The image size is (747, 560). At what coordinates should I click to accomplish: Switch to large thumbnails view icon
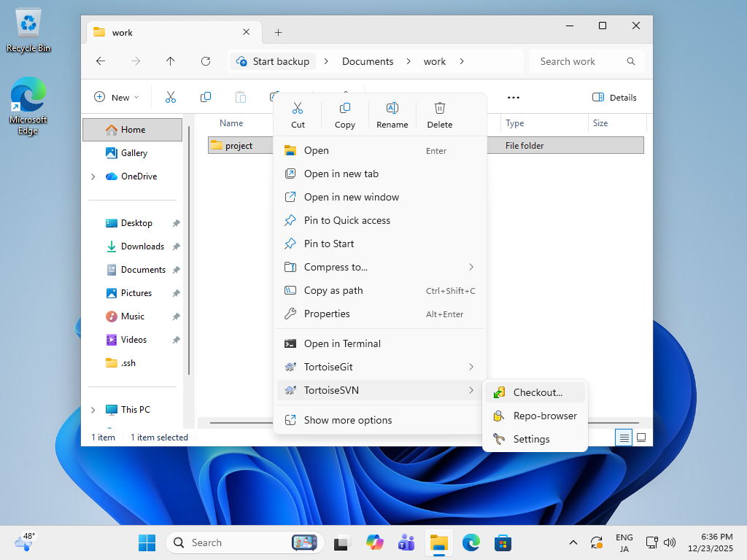coord(641,437)
